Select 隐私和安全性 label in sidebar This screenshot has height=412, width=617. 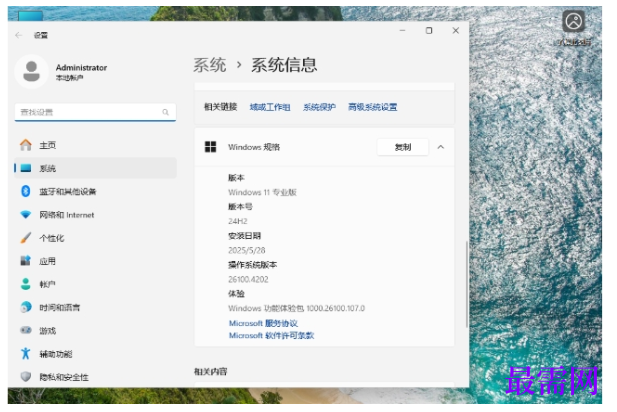tap(64, 377)
